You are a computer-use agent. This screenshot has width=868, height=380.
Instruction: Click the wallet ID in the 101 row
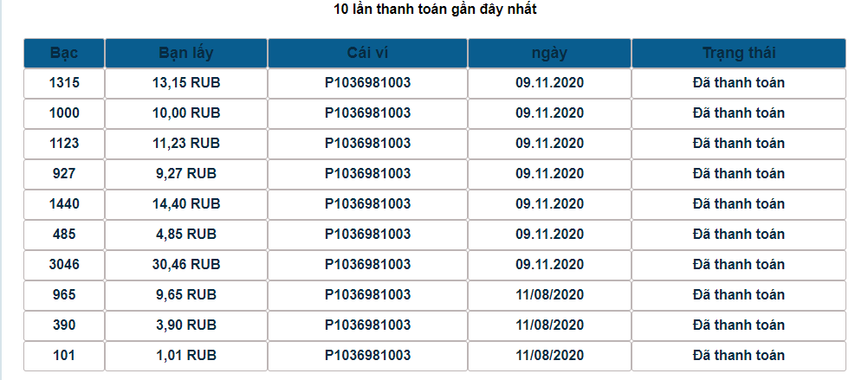pyautogui.click(x=367, y=356)
